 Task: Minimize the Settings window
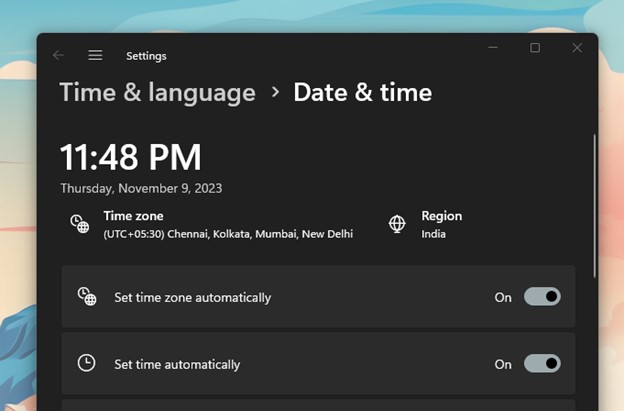pos(493,47)
